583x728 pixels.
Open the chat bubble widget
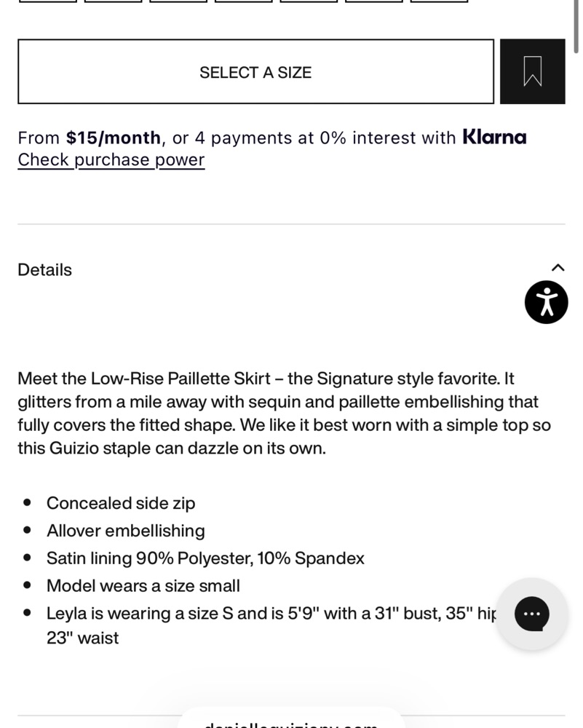click(532, 614)
